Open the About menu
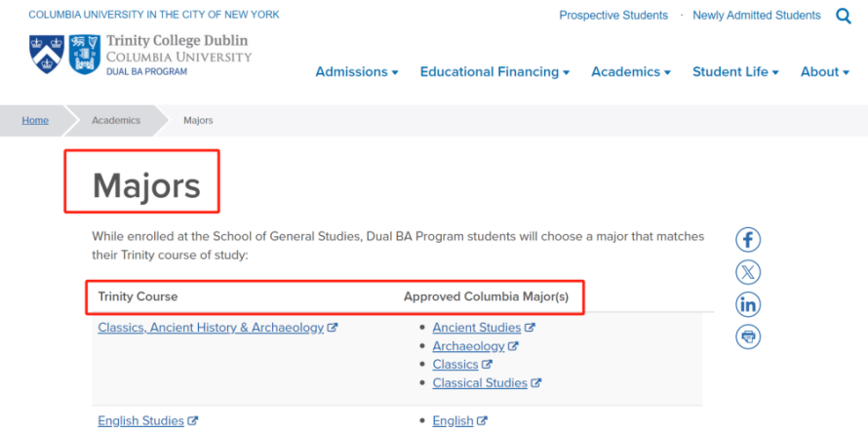 (x=825, y=72)
